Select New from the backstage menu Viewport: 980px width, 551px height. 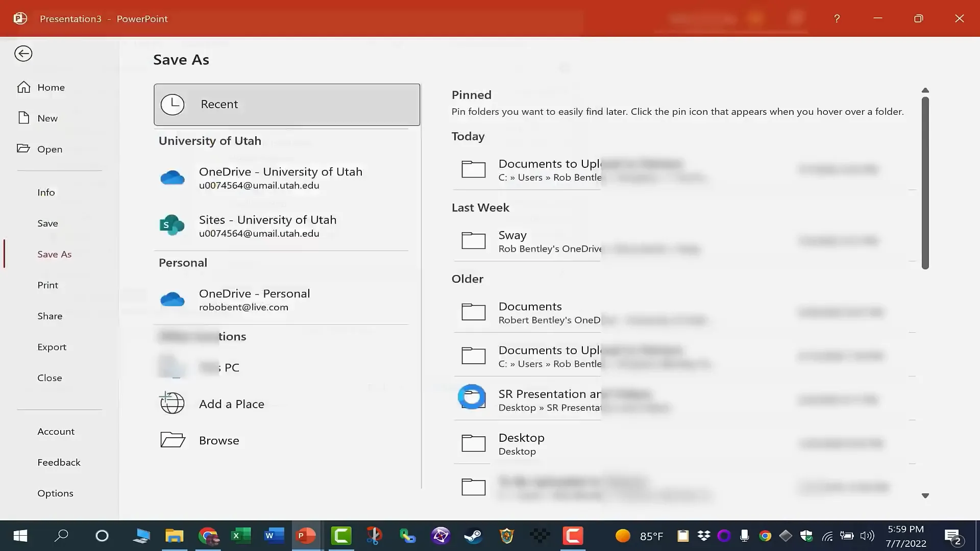tap(38, 118)
